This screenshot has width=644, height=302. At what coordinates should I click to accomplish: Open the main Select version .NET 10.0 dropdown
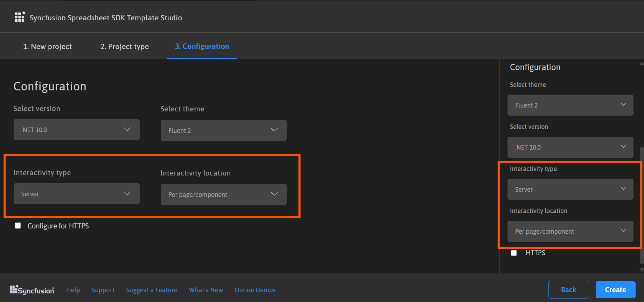(77, 130)
